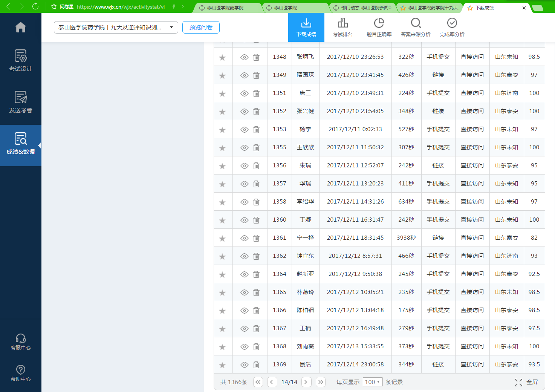Screen dimensions: 555x392
Task: Open the home icon in sidebar
Action: [x=20, y=28]
